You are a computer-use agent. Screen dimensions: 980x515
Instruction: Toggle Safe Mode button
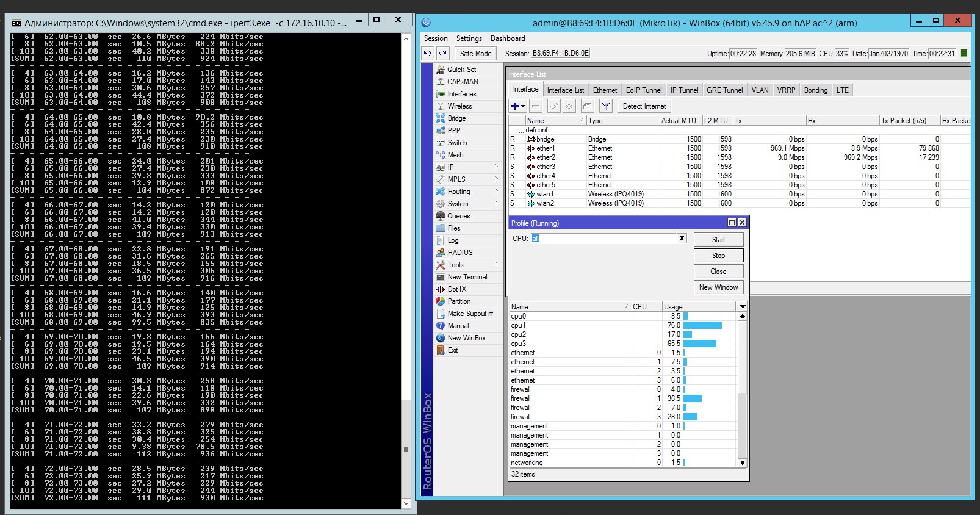click(475, 53)
